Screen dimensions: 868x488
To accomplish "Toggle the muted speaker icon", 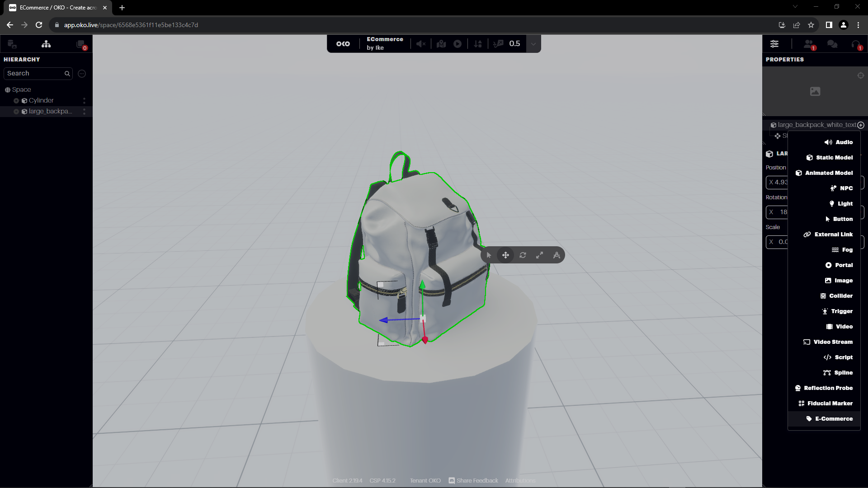I will click(421, 44).
